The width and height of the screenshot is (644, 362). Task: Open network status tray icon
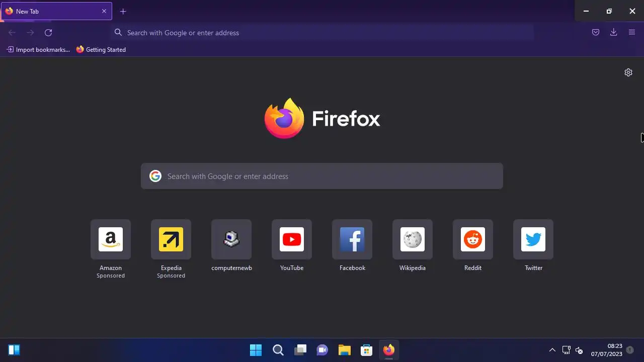(566, 350)
